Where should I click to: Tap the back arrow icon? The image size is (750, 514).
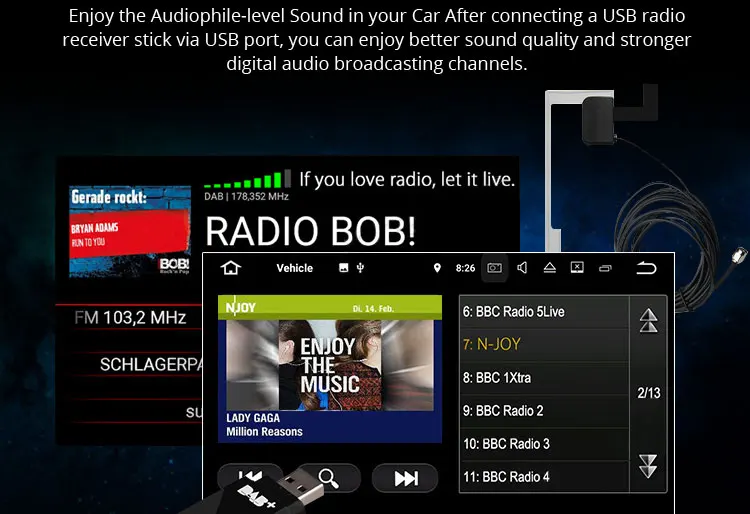click(x=646, y=268)
